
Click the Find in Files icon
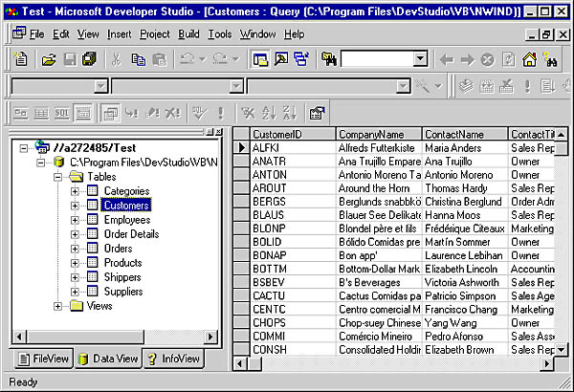330,59
